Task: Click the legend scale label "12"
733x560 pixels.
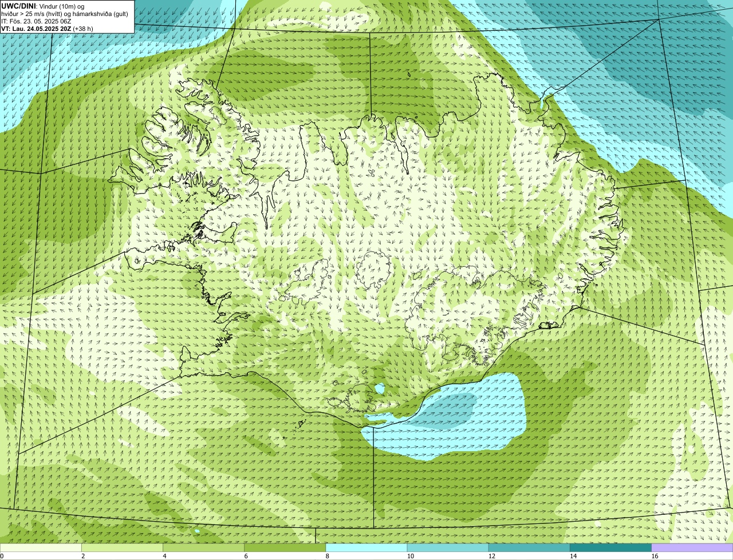Action: coord(492,556)
